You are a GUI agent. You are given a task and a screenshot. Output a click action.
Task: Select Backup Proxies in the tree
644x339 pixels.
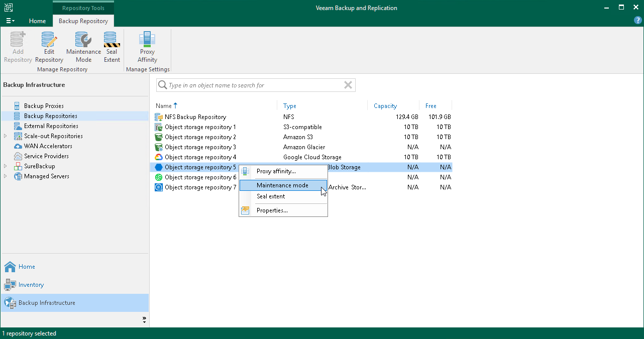(44, 106)
